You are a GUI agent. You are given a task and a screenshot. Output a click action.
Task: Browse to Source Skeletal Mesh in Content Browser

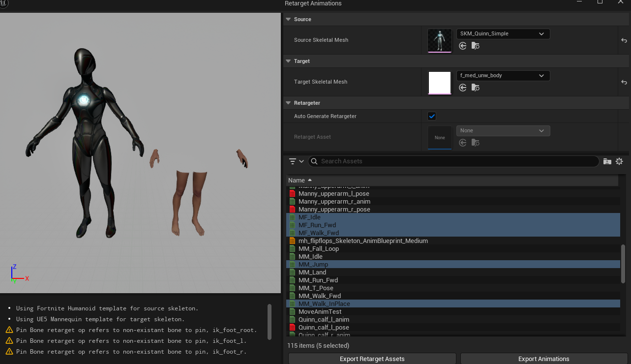(x=475, y=46)
